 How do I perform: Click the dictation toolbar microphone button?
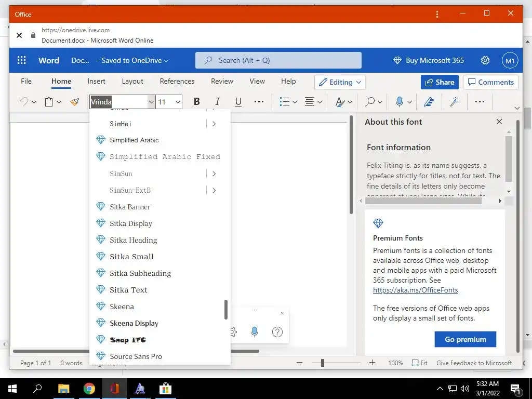pyautogui.click(x=255, y=331)
